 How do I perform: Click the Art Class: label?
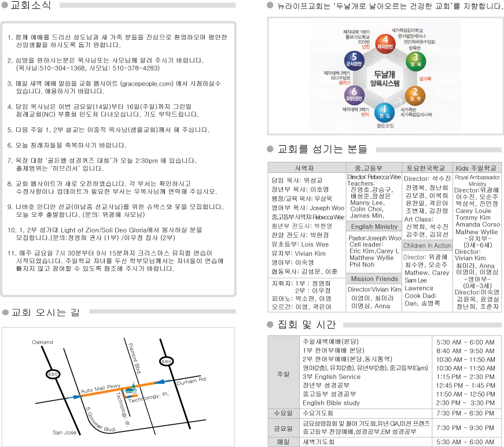point(419,219)
